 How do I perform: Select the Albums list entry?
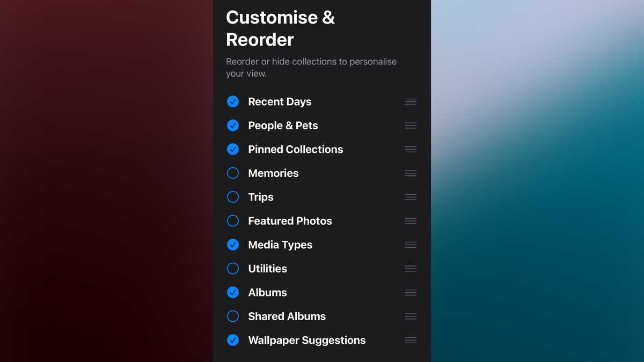(x=267, y=292)
